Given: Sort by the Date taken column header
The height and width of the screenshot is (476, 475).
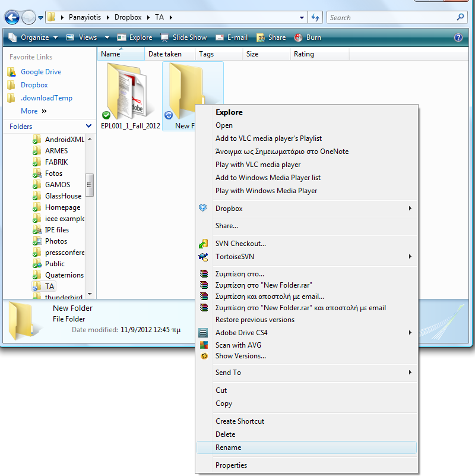Looking at the screenshot, I should [170, 54].
